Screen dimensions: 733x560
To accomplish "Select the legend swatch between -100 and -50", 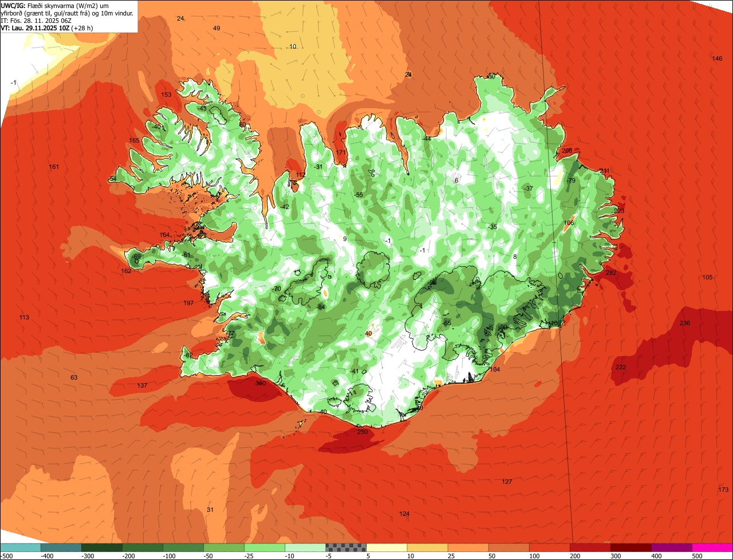I will 183,547.
